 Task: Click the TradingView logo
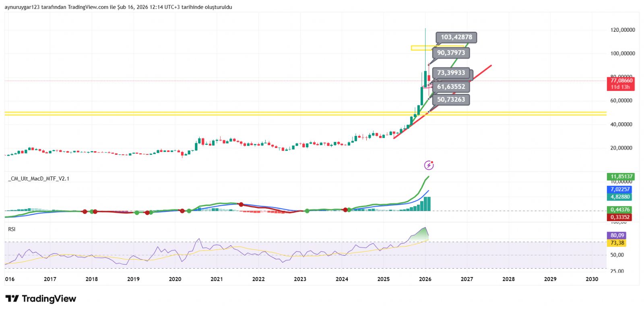pyautogui.click(x=41, y=299)
